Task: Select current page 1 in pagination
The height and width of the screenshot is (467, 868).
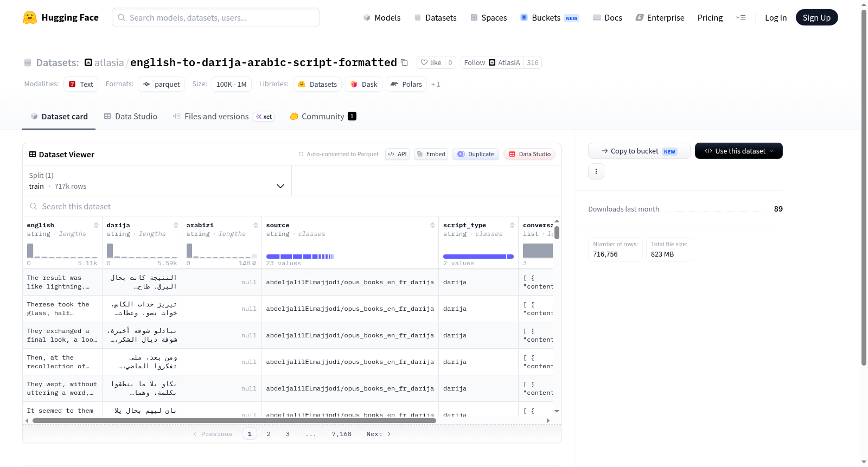Action: (x=250, y=434)
